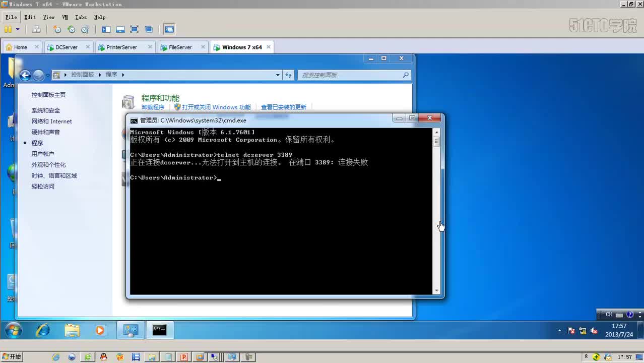The height and width of the screenshot is (363, 644).
Task: Click the 卸载程序 link
Action: point(153,107)
